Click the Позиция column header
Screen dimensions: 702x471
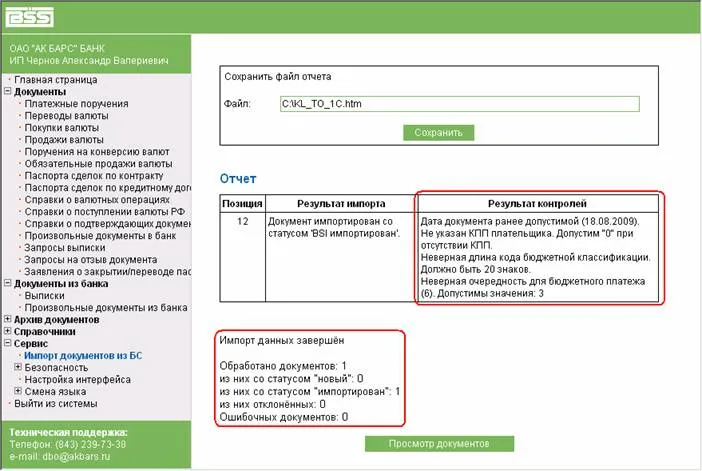pyautogui.click(x=242, y=204)
